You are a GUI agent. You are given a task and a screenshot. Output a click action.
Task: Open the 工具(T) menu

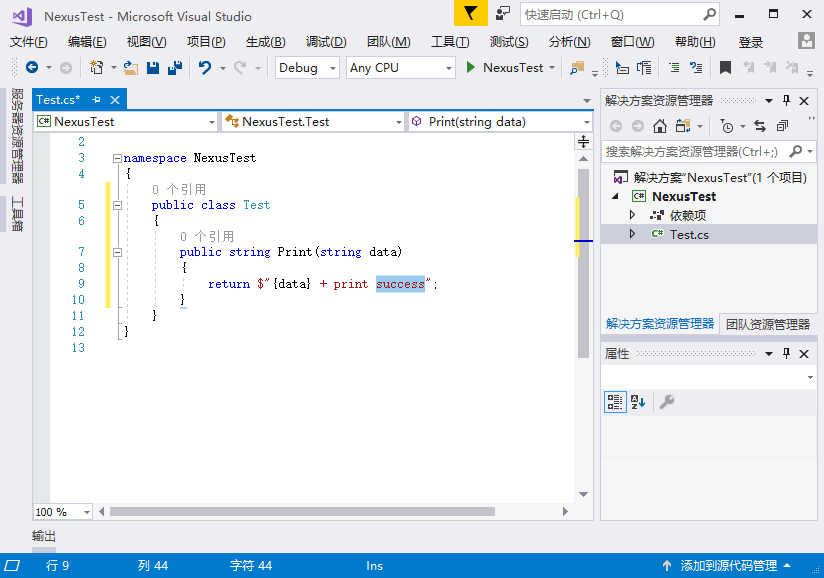pyautogui.click(x=450, y=42)
